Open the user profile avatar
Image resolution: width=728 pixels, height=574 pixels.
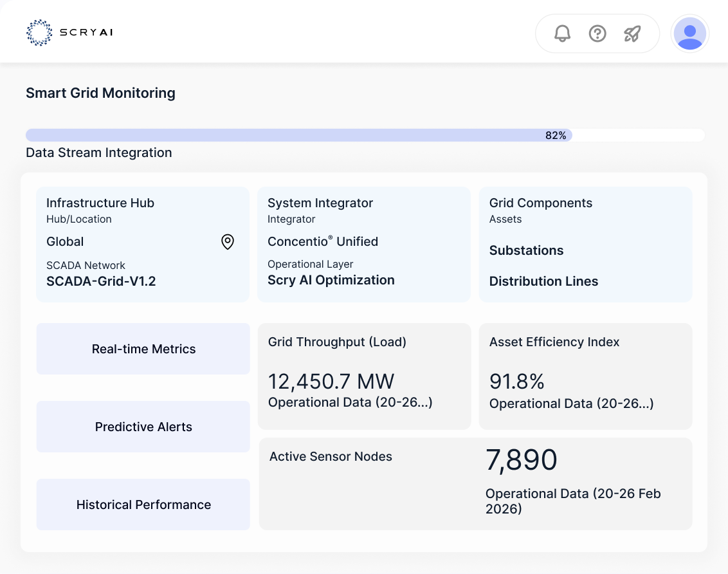click(690, 33)
